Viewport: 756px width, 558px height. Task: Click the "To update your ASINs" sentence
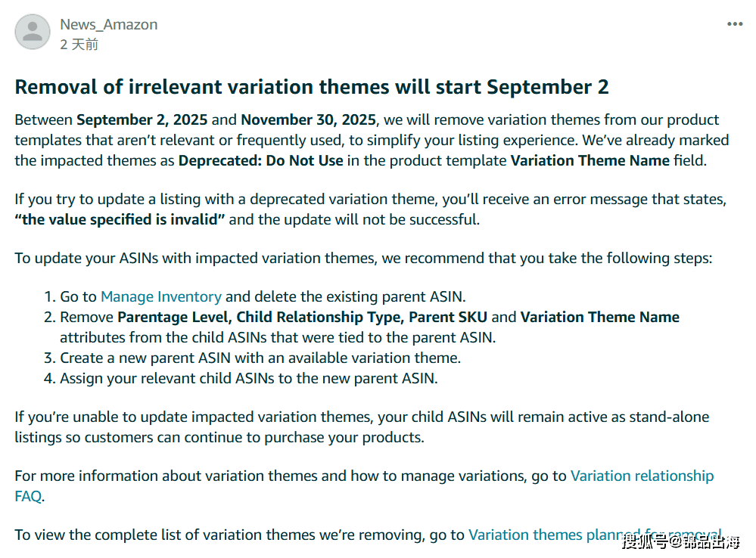pyautogui.click(x=363, y=259)
